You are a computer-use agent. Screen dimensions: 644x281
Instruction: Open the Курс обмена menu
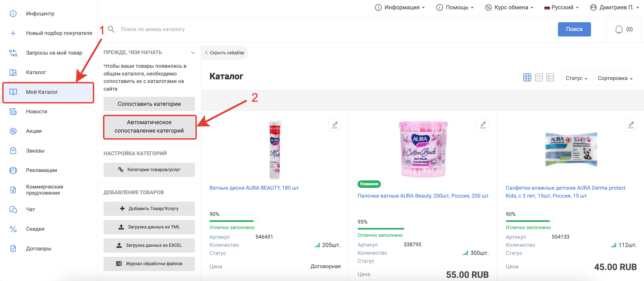(x=509, y=7)
